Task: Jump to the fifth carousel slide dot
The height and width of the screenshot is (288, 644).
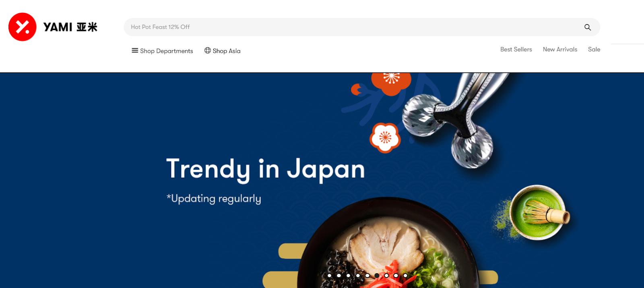Action: click(367, 276)
